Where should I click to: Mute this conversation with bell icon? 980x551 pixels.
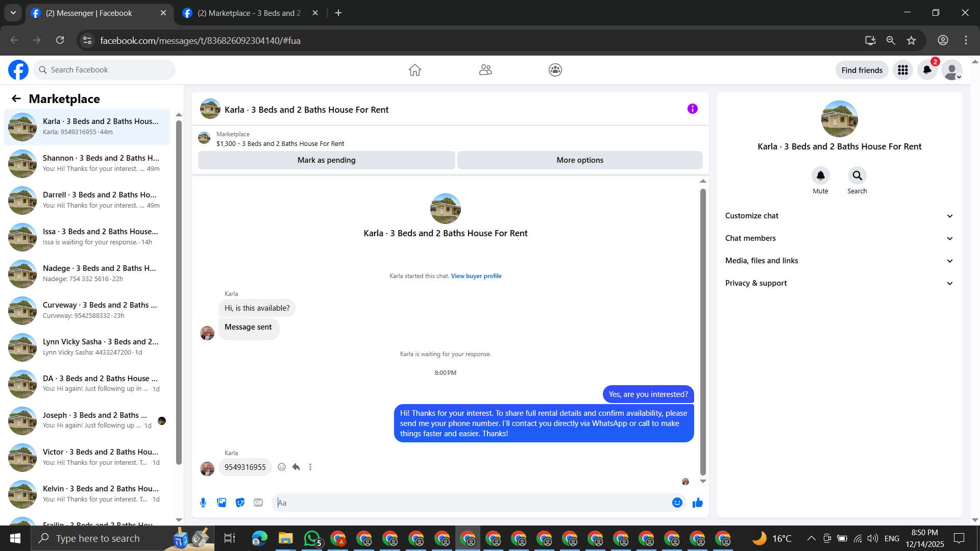(x=820, y=176)
